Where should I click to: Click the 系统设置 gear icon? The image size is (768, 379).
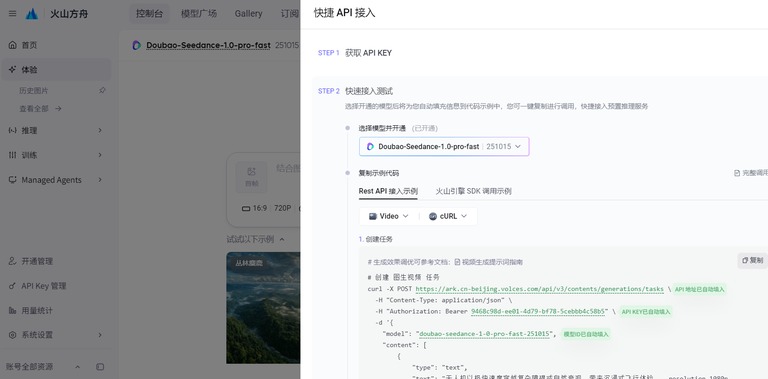point(13,335)
